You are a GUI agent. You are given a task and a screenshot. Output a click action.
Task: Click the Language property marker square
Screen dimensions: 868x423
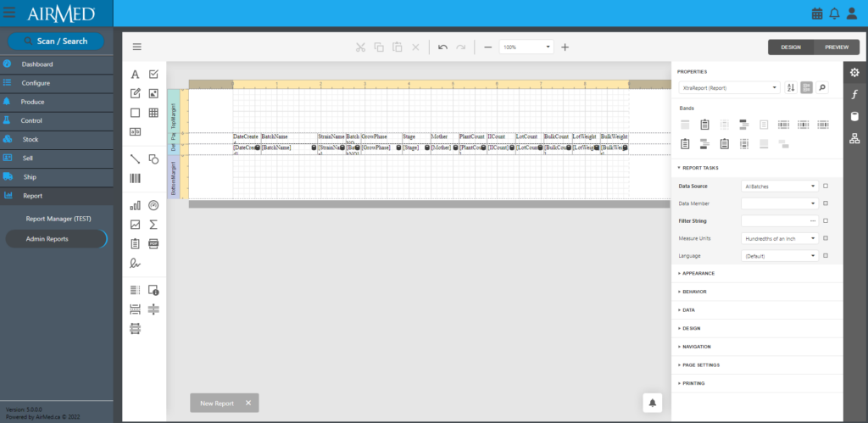click(826, 256)
